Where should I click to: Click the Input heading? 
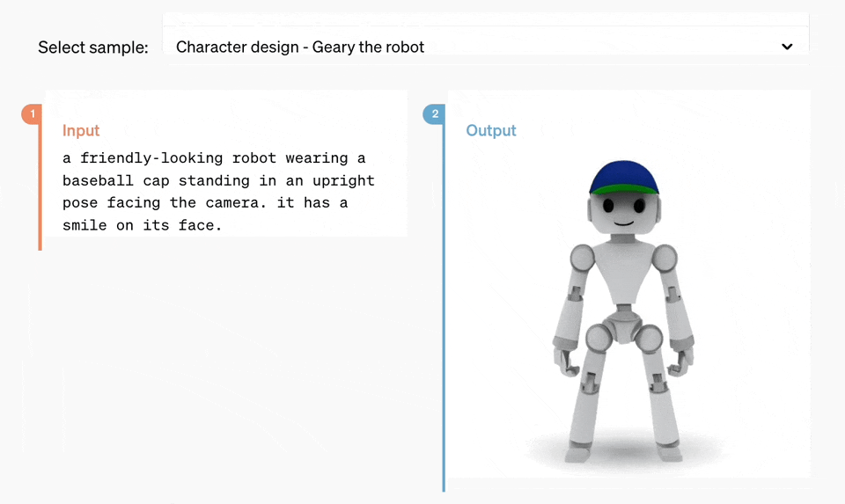[81, 130]
